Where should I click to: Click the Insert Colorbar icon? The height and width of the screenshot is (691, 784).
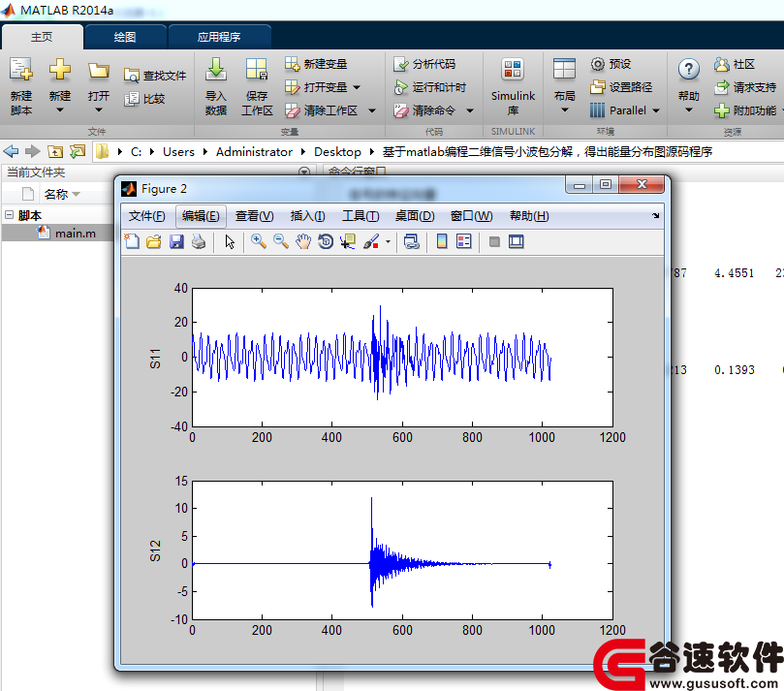click(x=442, y=241)
